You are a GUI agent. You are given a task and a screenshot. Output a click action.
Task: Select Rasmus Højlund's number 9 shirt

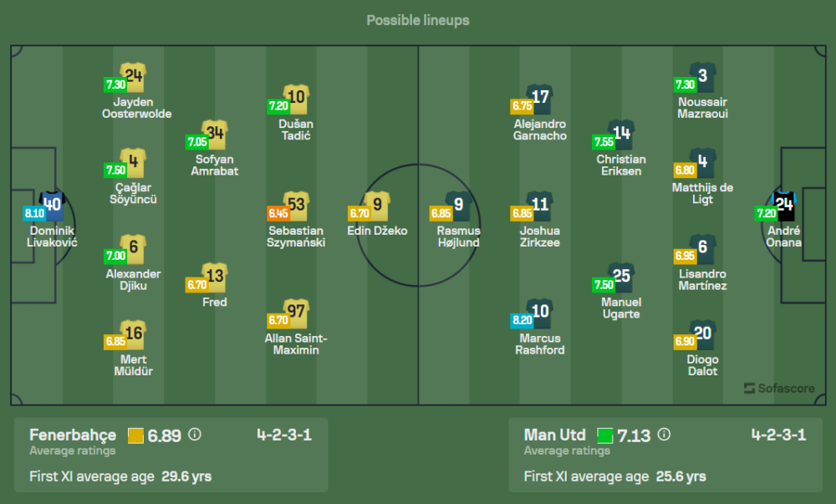pos(458,205)
